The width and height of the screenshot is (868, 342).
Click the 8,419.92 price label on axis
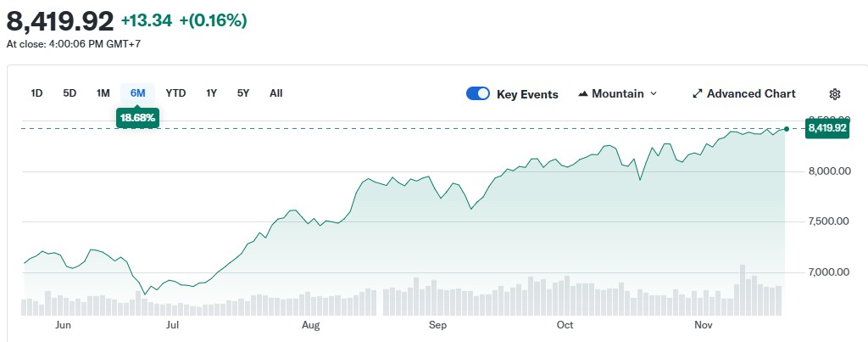[827, 128]
